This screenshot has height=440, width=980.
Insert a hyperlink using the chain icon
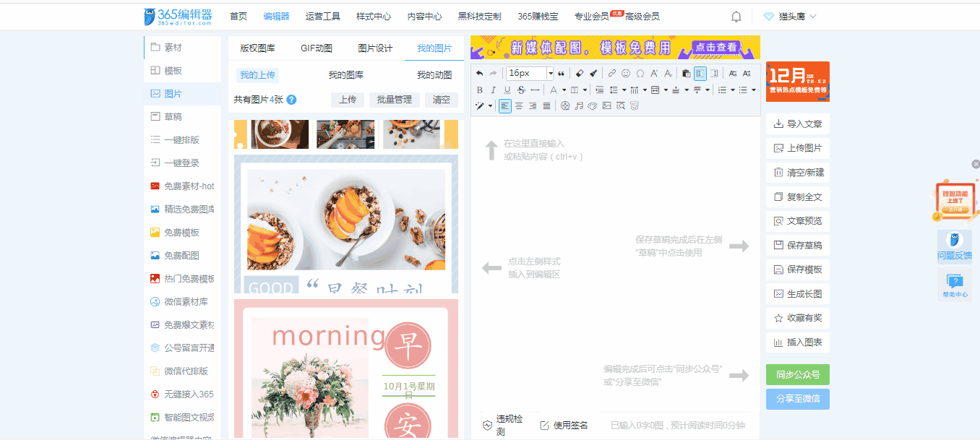click(x=611, y=74)
